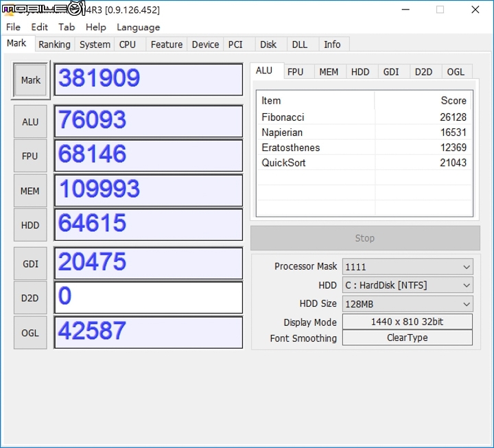Click the HDD score 64615
The width and height of the screenshot is (494, 448).
148,224
